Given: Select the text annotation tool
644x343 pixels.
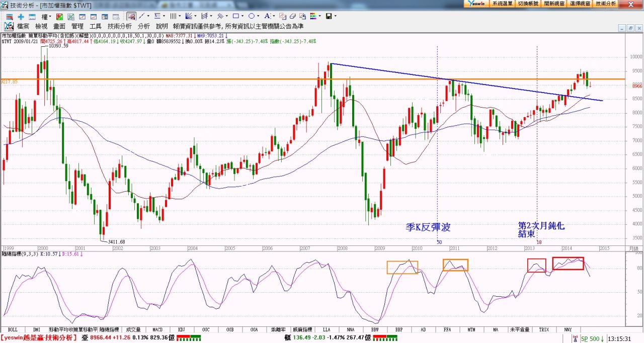Looking at the screenshot, I should [x=268, y=17].
